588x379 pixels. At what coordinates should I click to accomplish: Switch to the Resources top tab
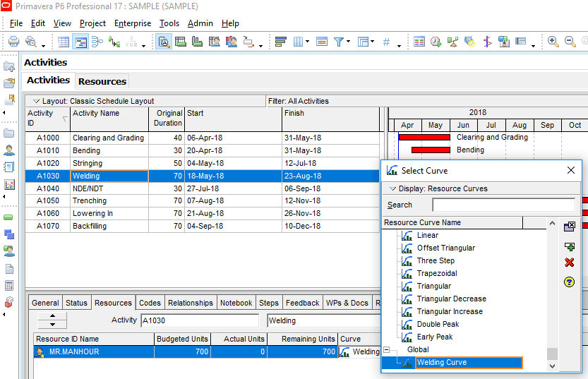point(102,81)
